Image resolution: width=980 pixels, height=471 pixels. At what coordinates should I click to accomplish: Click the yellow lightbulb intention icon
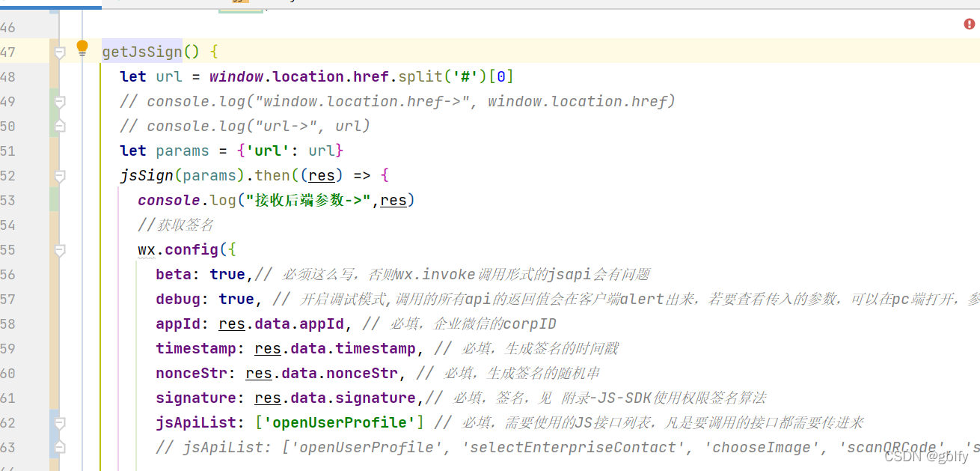pyautogui.click(x=82, y=49)
